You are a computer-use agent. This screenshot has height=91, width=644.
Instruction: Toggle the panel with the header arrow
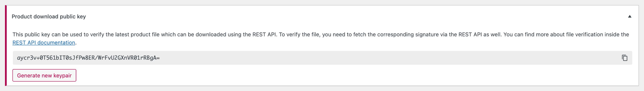[629, 17]
